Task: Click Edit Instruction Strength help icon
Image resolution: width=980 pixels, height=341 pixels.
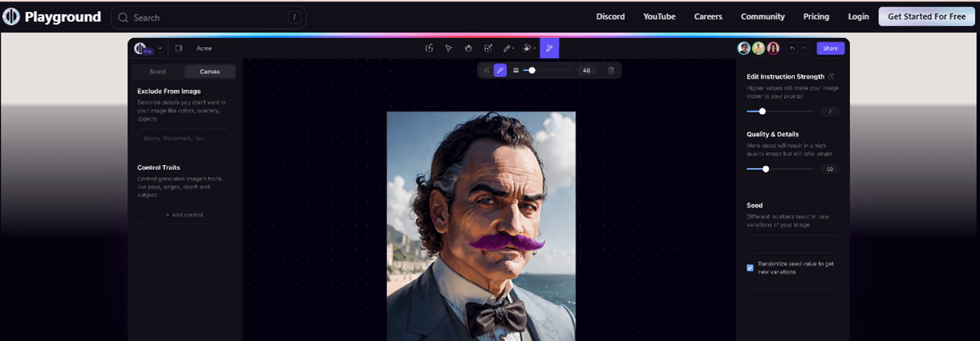Action: (x=831, y=76)
